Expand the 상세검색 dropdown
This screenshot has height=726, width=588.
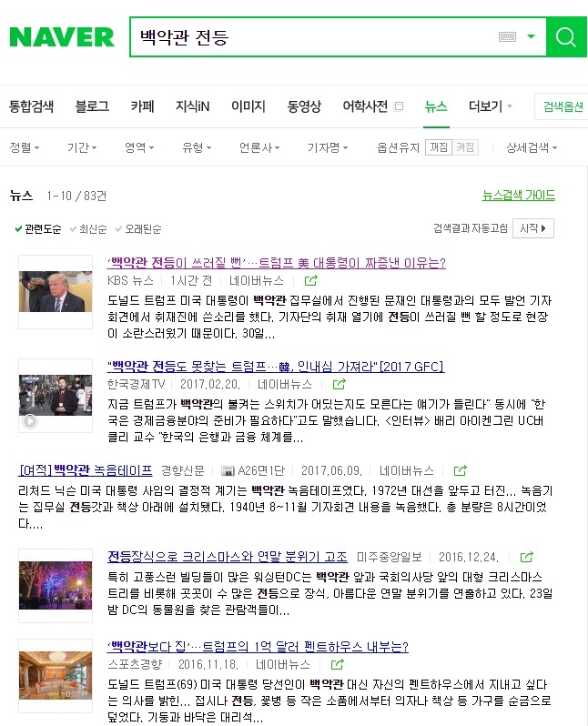(532, 147)
